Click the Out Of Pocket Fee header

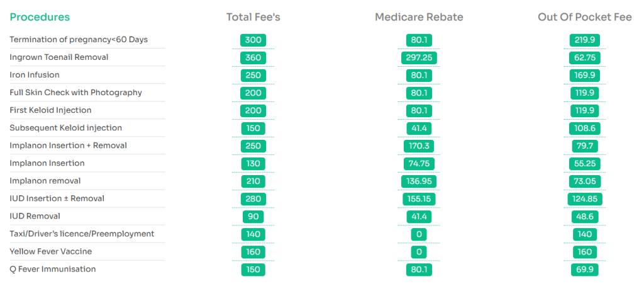pos(585,17)
